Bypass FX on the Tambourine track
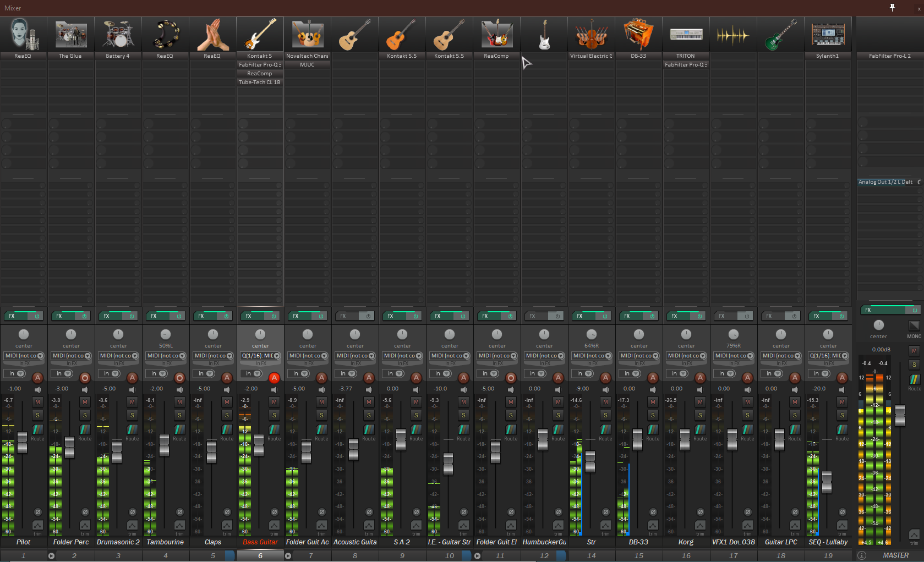The height and width of the screenshot is (562, 924). click(178, 316)
